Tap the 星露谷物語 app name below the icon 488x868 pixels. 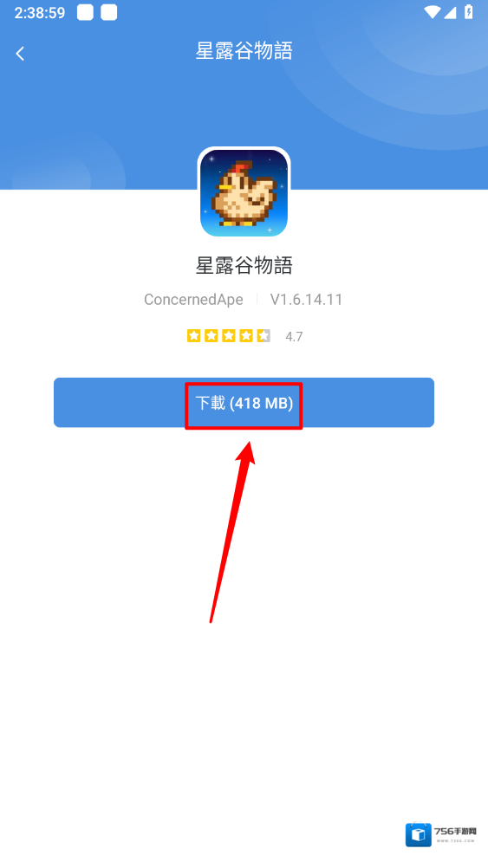[x=244, y=266]
